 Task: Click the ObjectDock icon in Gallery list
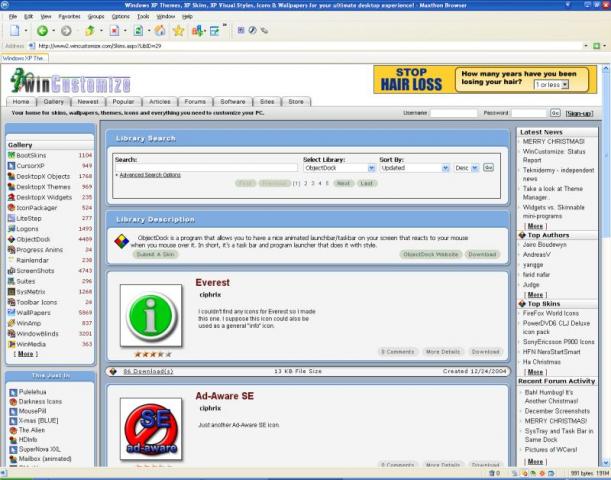point(11,239)
